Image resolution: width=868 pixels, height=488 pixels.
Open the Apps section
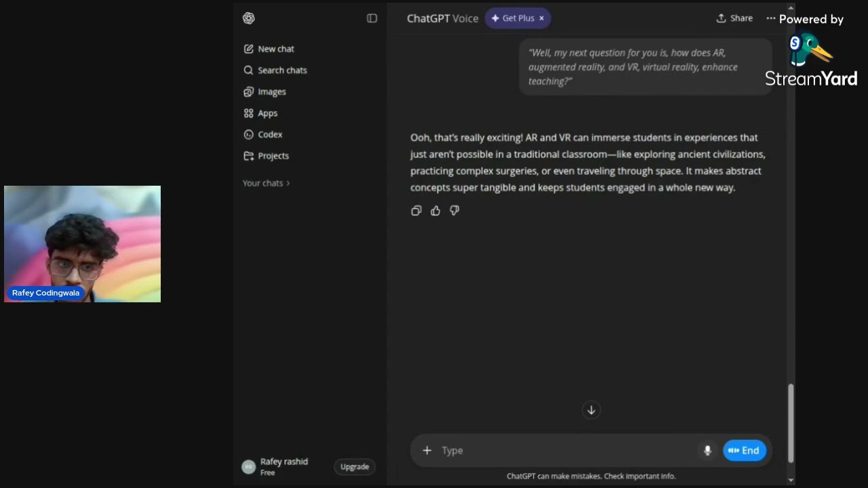260,113
